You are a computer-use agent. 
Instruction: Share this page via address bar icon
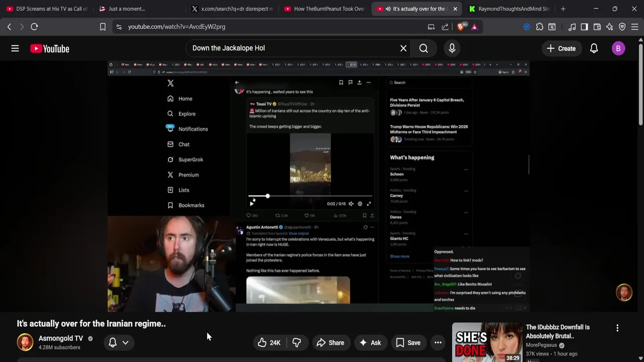pyautogui.click(x=445, y=27)
